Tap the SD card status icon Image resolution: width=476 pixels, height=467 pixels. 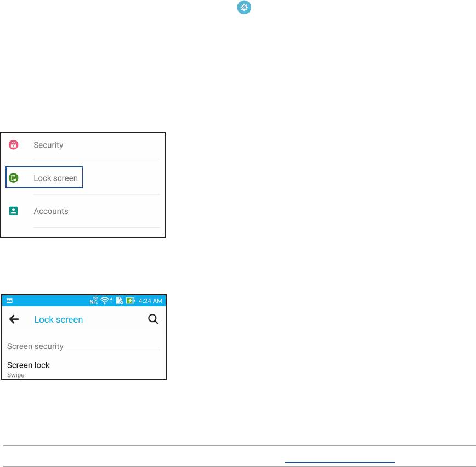pyautogui.click(x=119, y=301)
